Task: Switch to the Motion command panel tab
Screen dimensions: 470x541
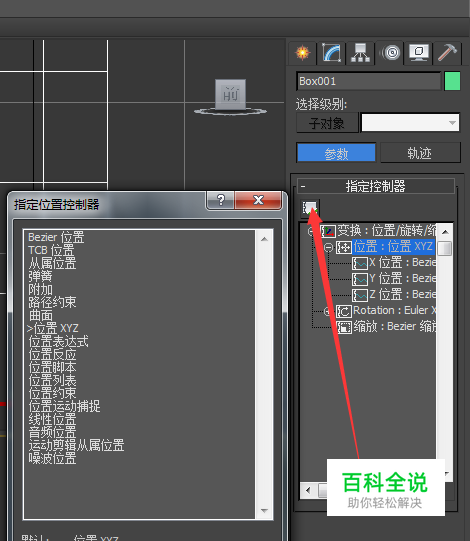Action: [x=390, y=53]
